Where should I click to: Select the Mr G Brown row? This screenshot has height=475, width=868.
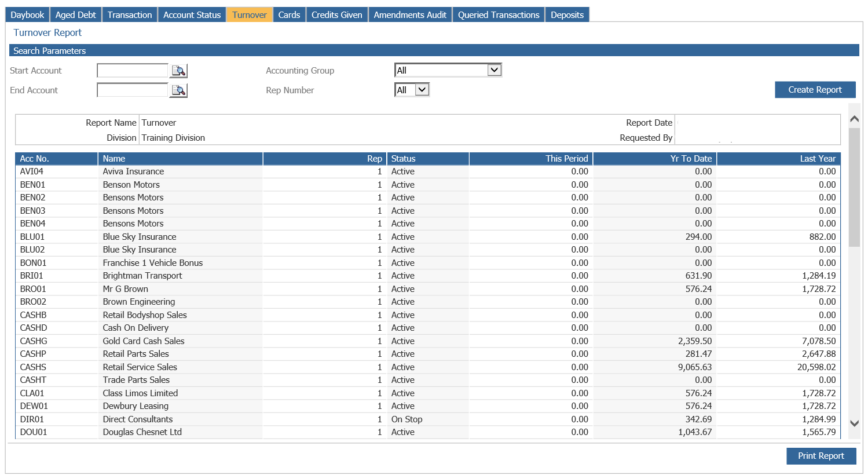[428, 289]
